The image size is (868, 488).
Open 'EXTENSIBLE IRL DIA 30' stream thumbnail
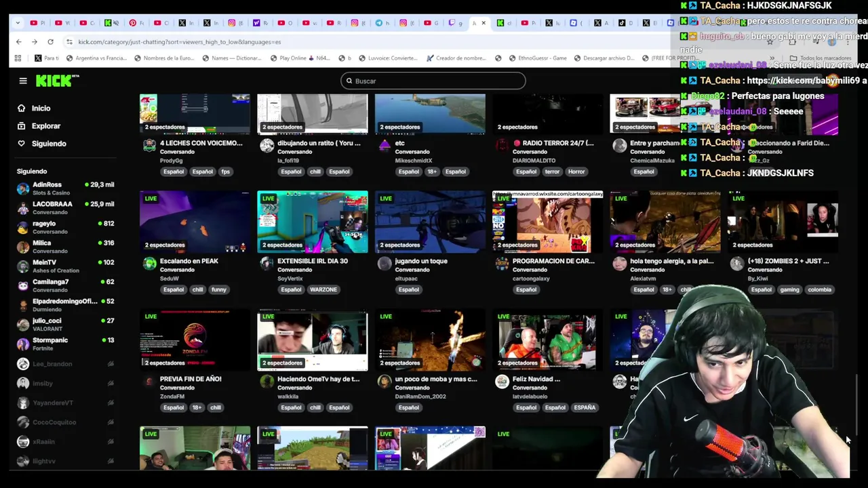313,222
